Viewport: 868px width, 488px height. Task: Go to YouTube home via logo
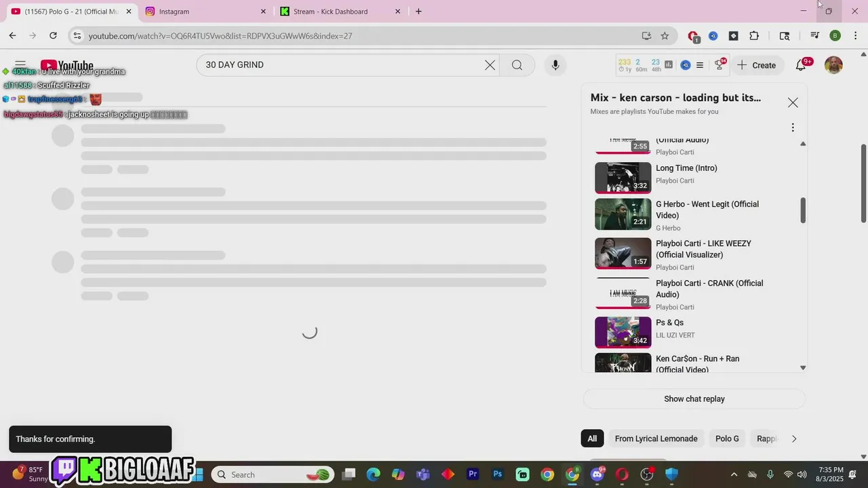tap(67, 66)
